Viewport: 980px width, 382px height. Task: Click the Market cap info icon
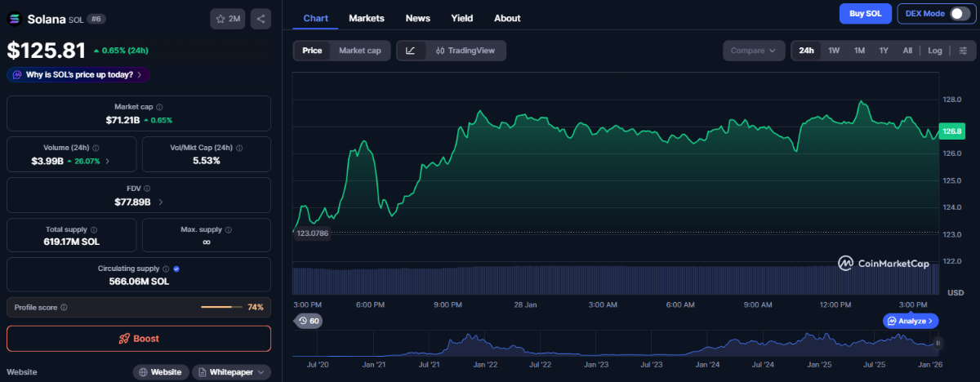point(159,107)
